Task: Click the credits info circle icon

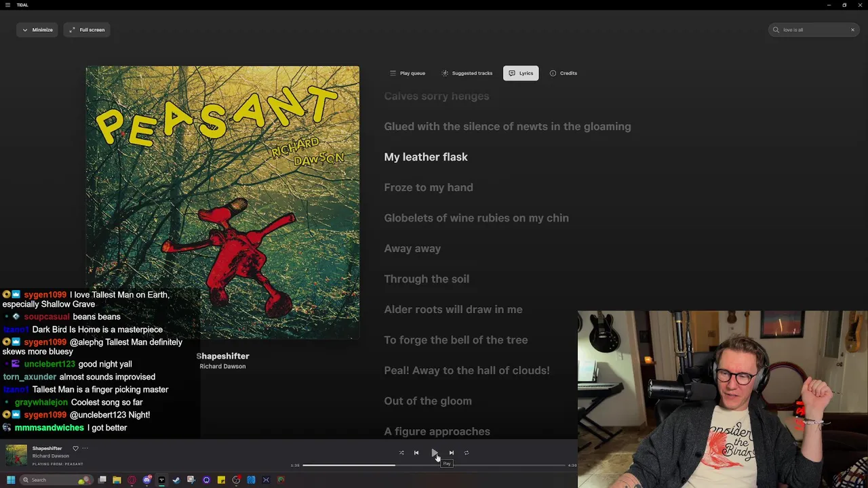Action: pyautogui.click(x=553, y=73)
